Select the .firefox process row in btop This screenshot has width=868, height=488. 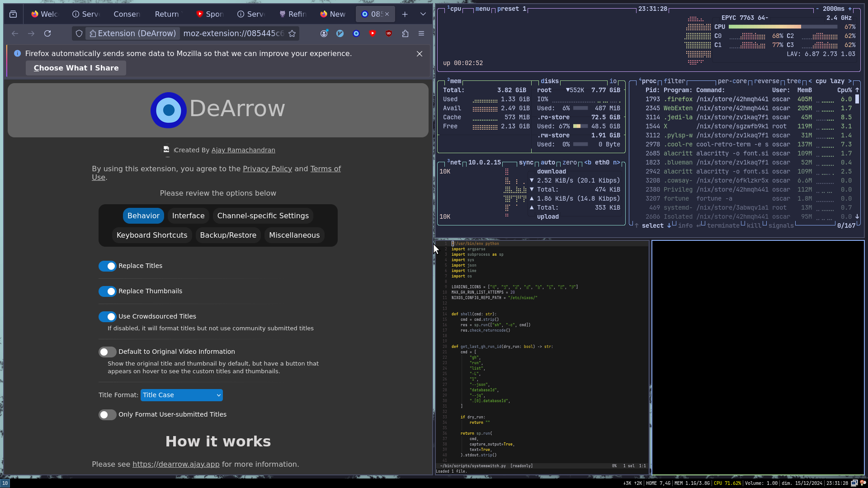pos(749,99)
